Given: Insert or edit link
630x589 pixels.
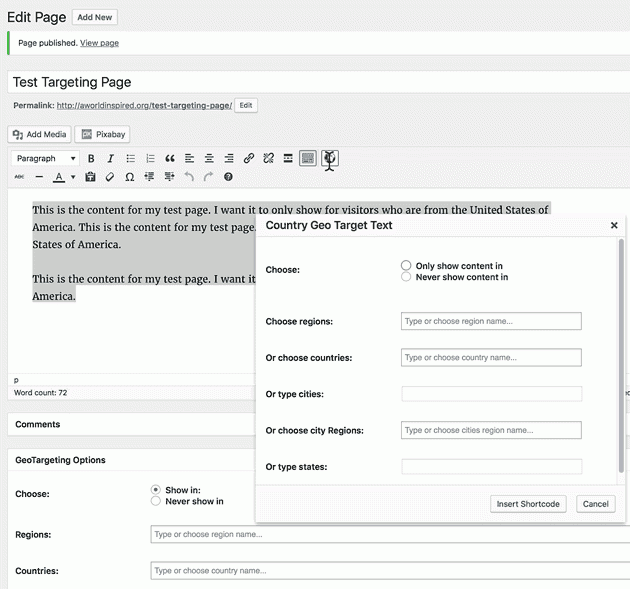Looking at the screenshot, I should (x=249, y=158).
